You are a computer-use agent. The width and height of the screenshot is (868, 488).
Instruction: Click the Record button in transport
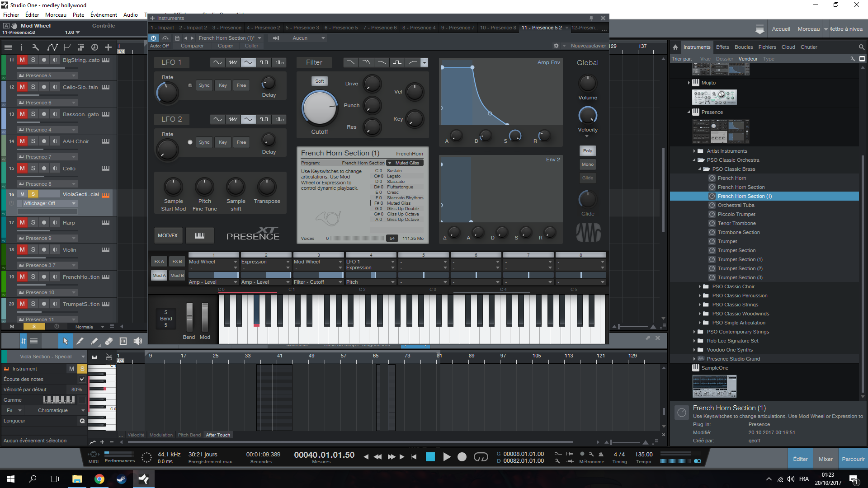462,457
